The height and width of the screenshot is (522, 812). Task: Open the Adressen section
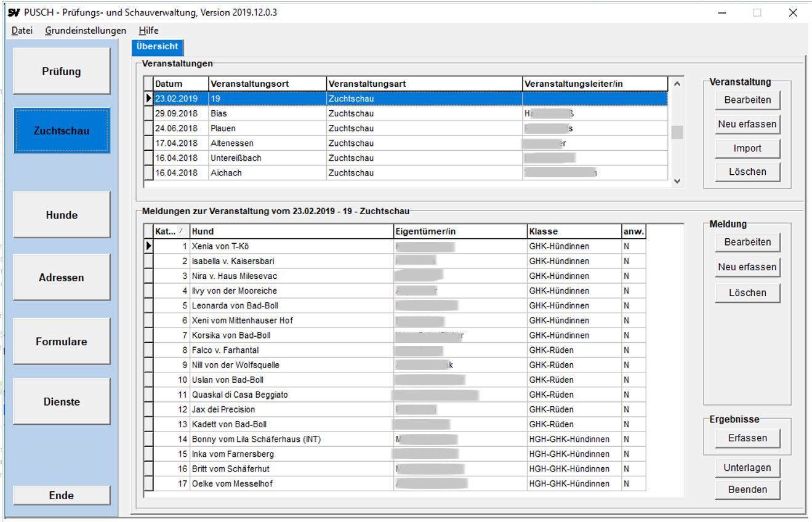(62, 278)
